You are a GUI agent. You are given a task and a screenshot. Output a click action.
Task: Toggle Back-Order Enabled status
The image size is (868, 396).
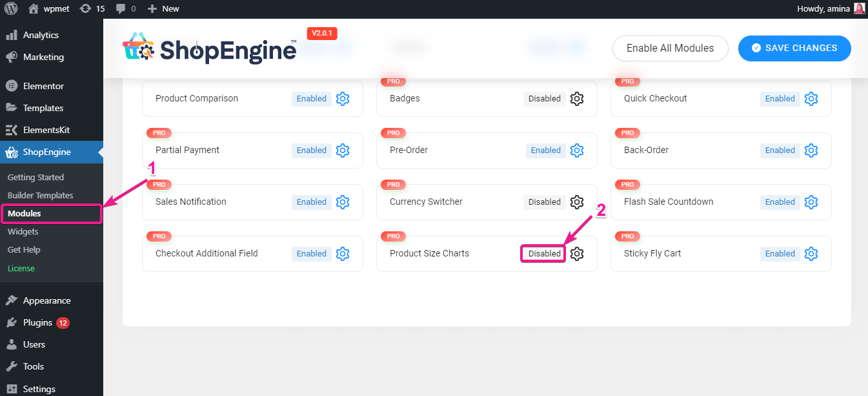click(x=780, y=151)
